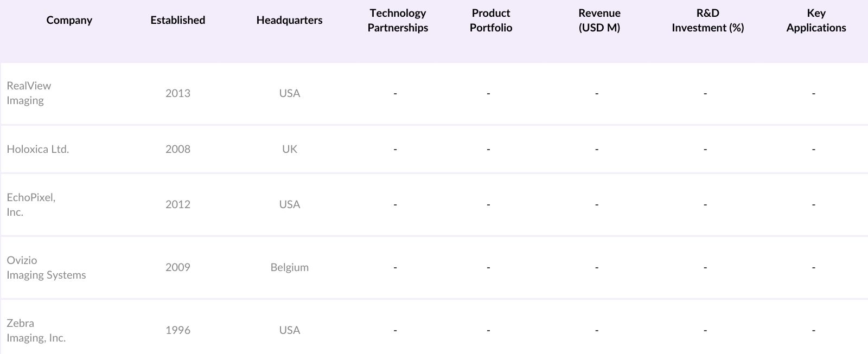Click the Company column header
This screenshot has height=354, width=868.
point(69,21)
